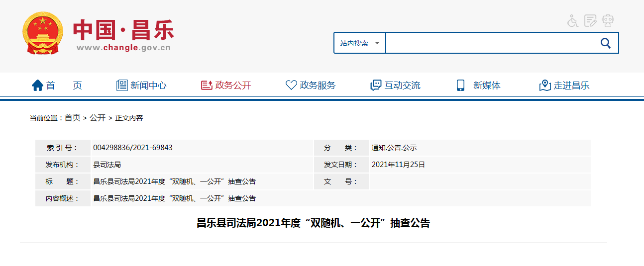The height and width of the screenshot is (266, 644).
Task: Click 正文内容 in the breadcrumb
Action: [x=129, y=118]
